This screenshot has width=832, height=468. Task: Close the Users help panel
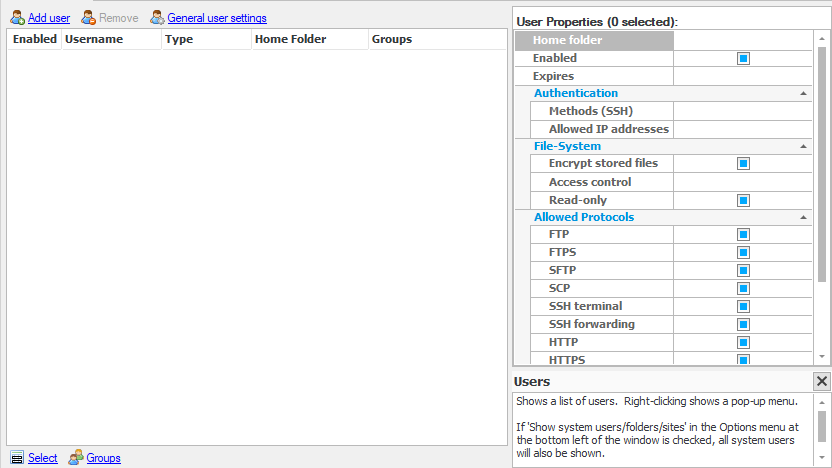point(822,381)
